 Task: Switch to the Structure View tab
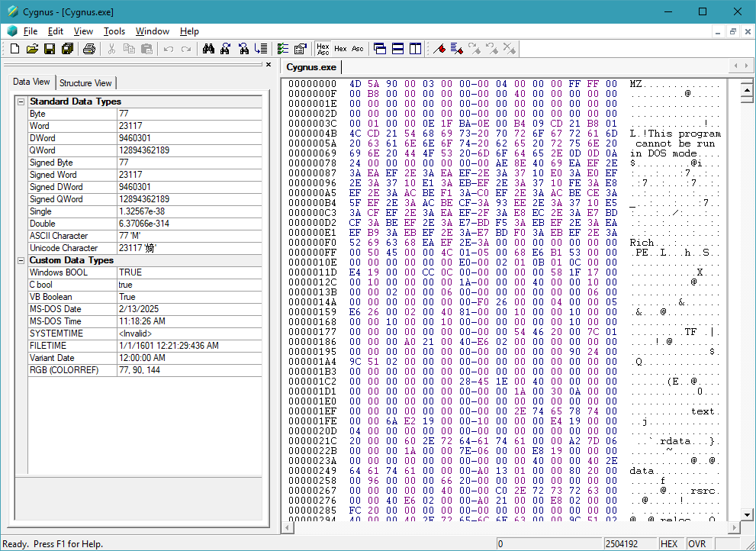85,83
